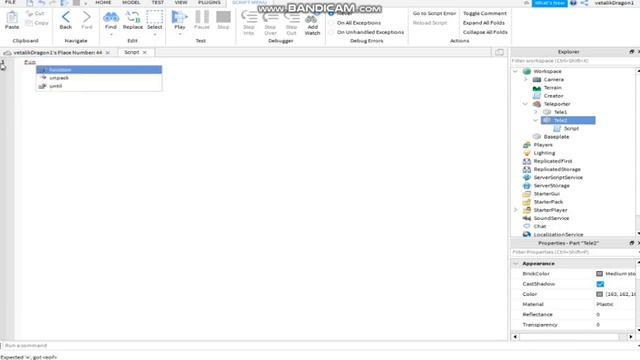Choose function from autocomplete list
The height and width of the screenshot is (360, 640).
(x=99, y=70)
